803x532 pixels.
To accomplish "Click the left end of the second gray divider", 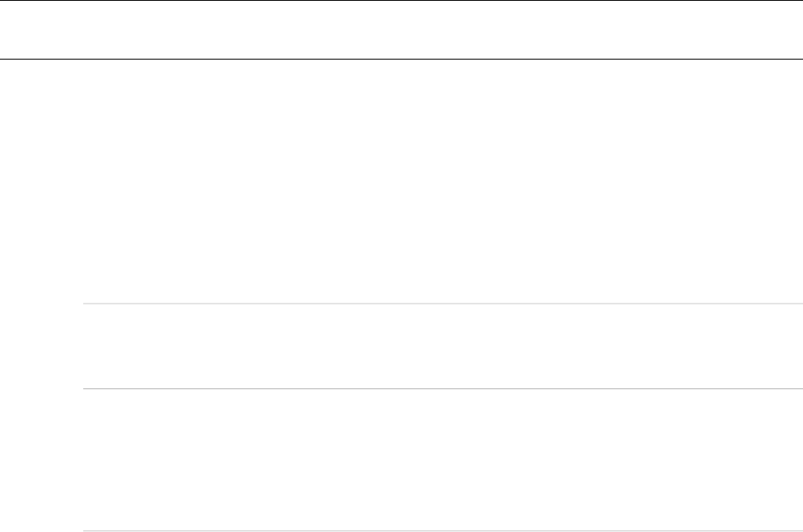I will click(x=88, y=388).
